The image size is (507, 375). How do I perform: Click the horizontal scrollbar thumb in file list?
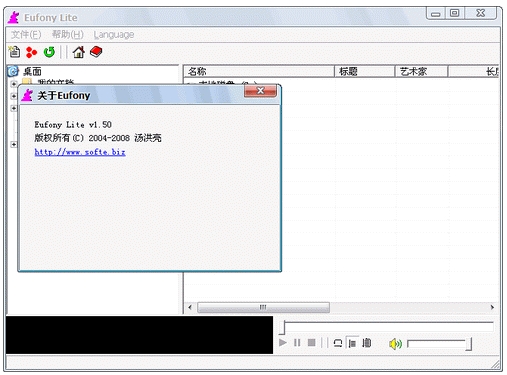(263, 307)
